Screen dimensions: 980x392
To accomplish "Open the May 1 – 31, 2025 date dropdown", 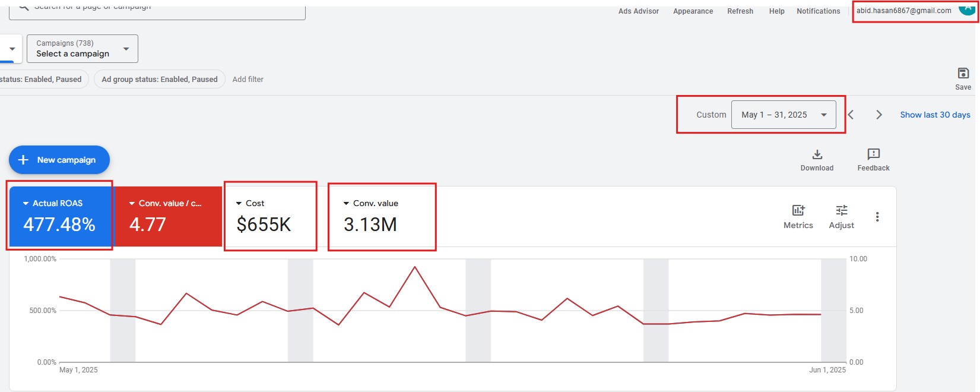I will [784, 115].
